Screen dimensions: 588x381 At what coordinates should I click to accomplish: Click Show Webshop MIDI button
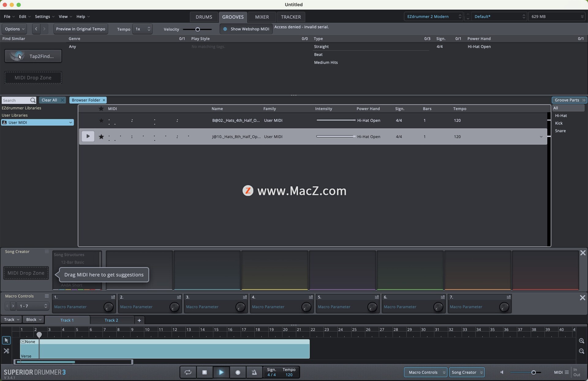point(246,29)
